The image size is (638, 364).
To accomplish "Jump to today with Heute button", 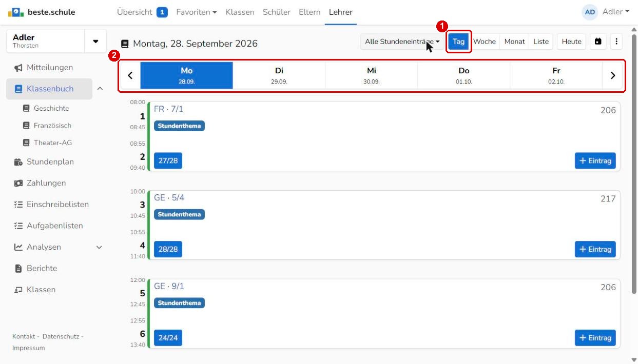I will pyautogui.click(x=571, y=42).
